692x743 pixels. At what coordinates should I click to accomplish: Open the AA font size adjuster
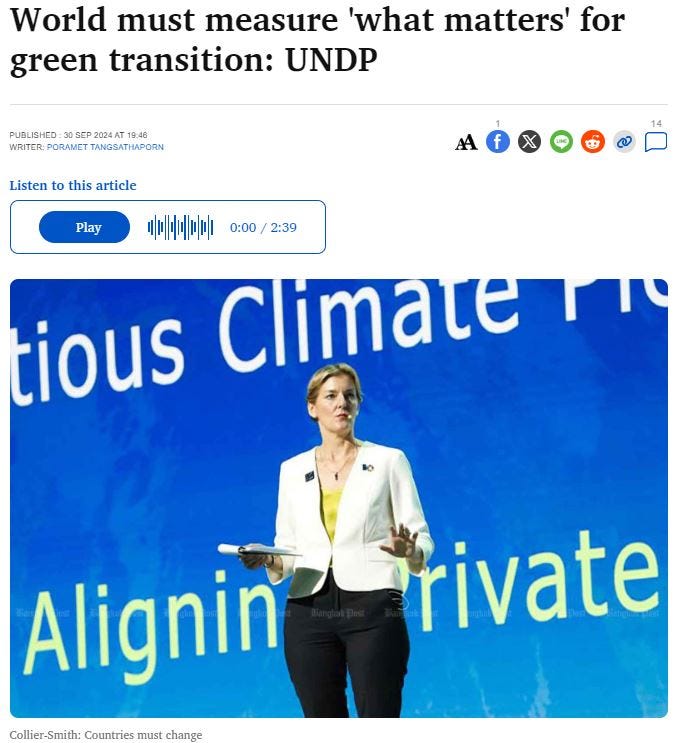466,142
